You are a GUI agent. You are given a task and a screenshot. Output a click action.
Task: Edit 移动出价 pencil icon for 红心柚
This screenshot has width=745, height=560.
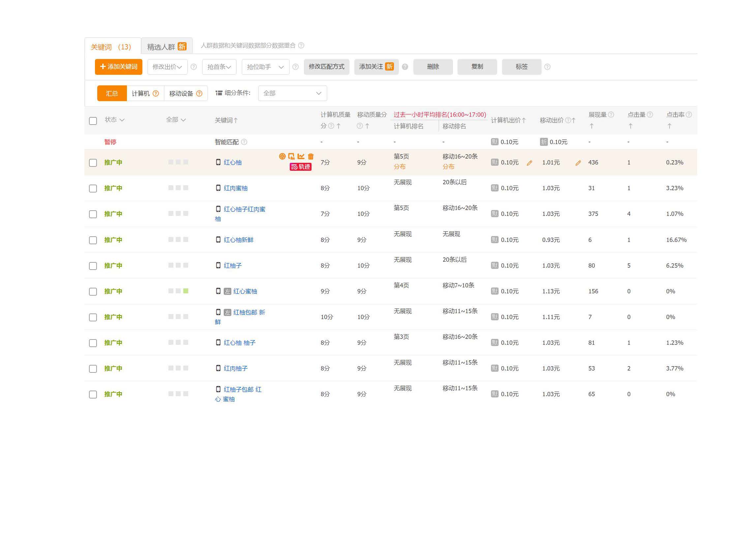[578, 163]
